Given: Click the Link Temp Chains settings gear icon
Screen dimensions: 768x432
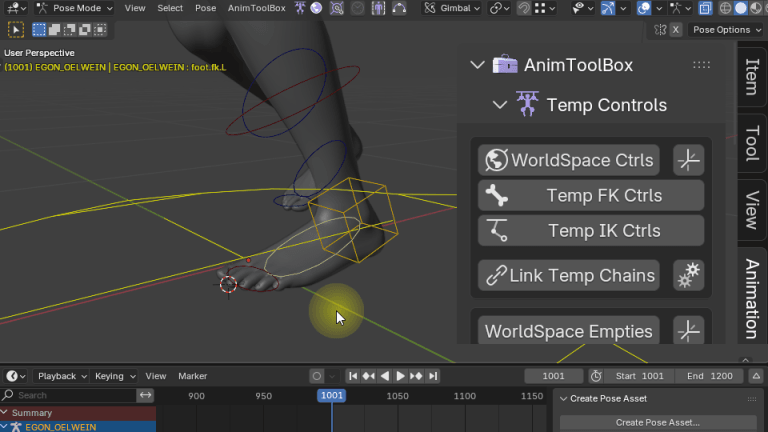Looking at the screenshot, I should point(688,275).
